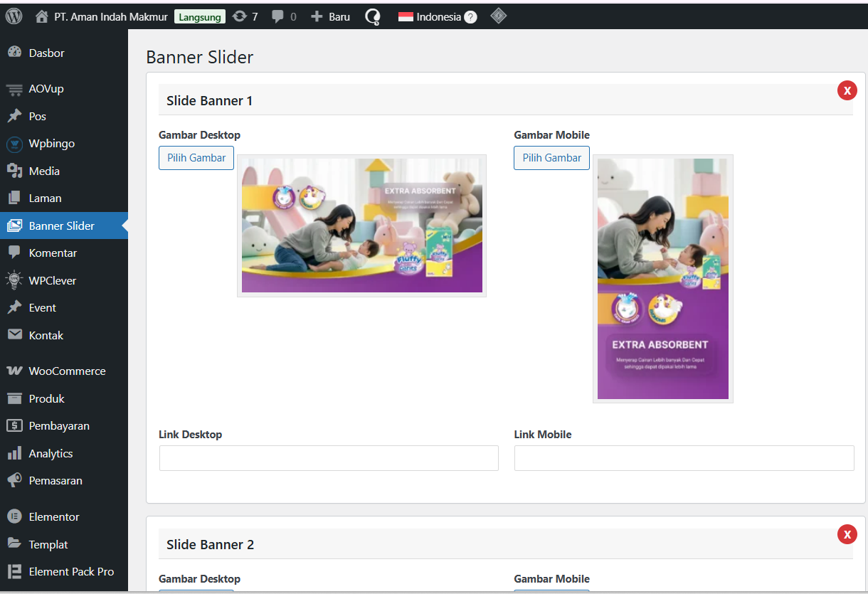
Task: Go to Produk in the sidebar
Action: click(46, 398)
